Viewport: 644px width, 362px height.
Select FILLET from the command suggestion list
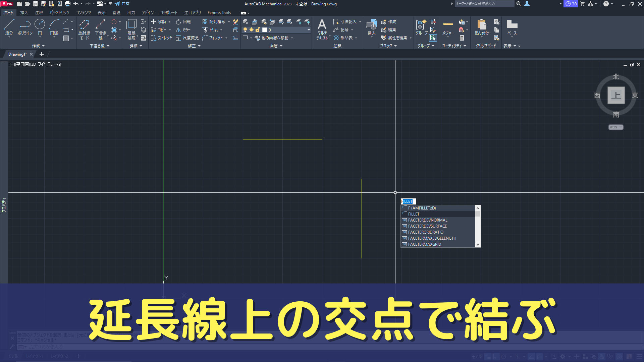[x=413, y=214]
